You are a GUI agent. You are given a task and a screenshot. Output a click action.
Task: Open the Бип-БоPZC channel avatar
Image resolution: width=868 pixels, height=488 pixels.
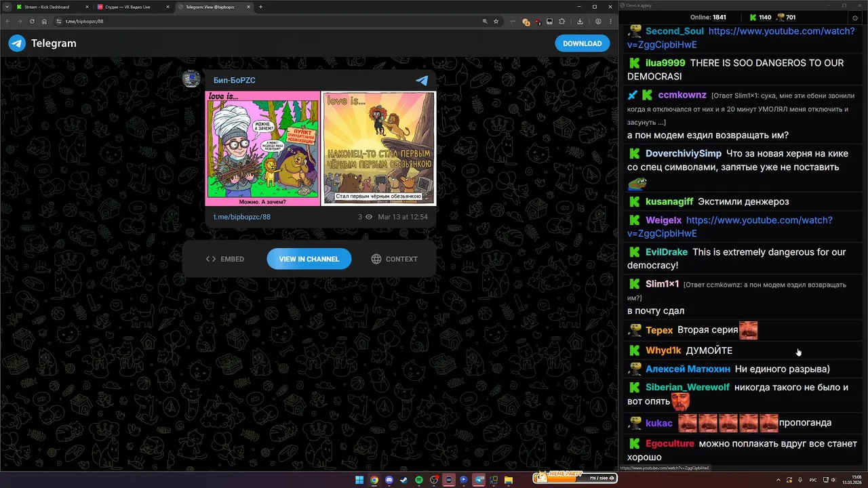(x=192, y=79)
